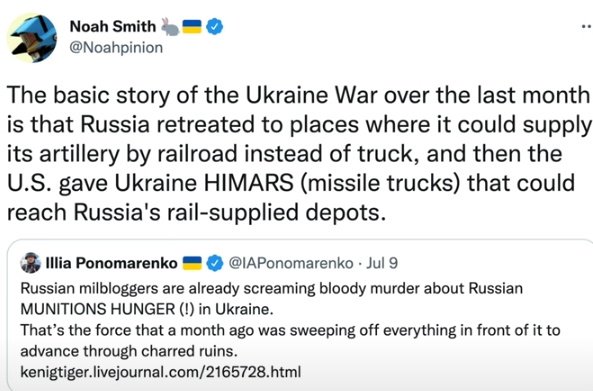
Task: Click the MUNITIONS HUNGER line in quote
Action: point(147,309)
